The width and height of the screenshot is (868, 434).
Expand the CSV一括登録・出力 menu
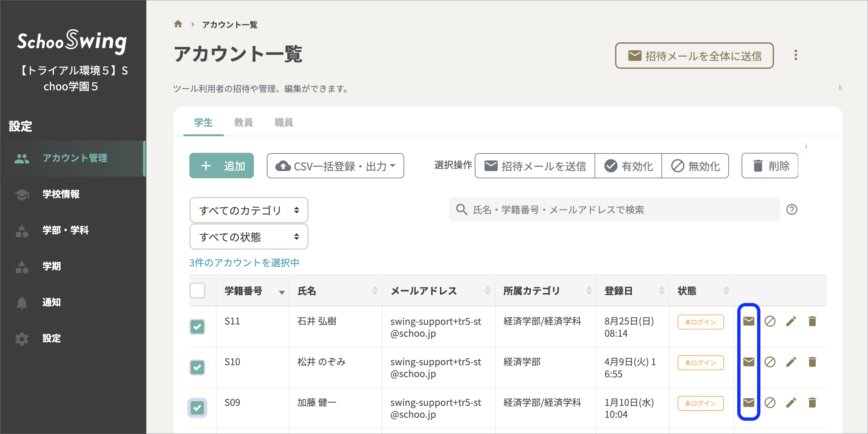tap(335, 166)
